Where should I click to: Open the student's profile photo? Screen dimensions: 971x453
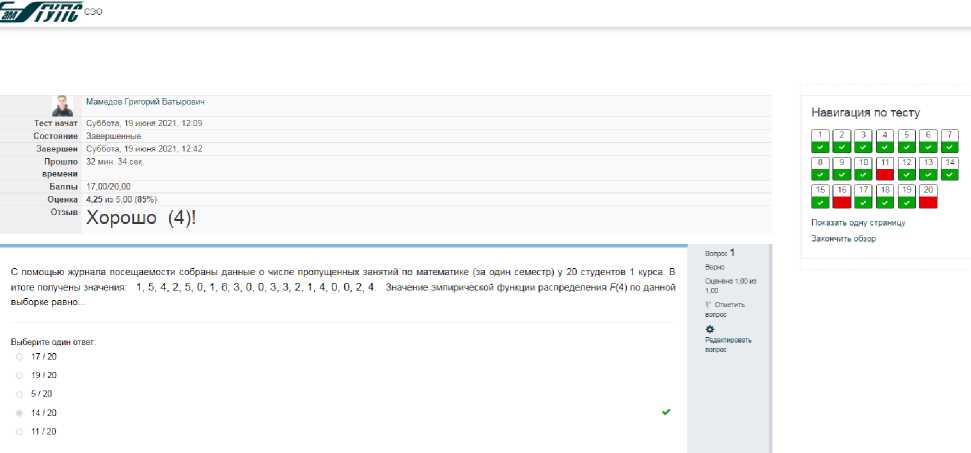coord(63,106)
